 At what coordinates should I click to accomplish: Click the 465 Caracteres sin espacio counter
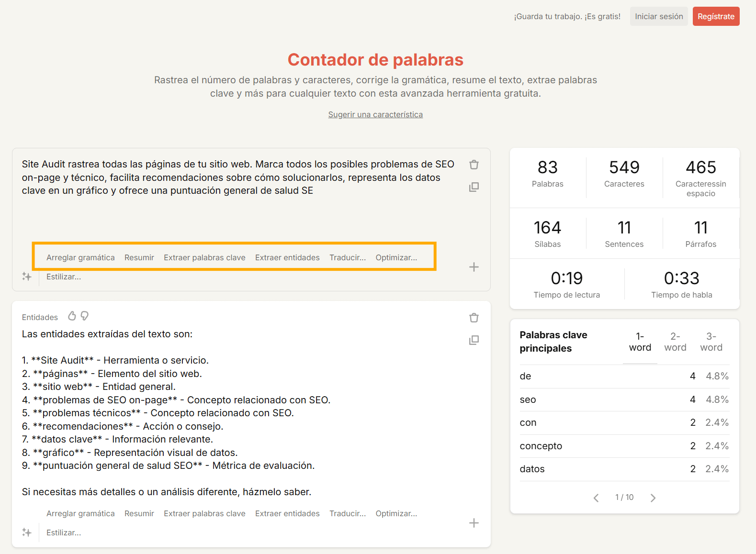click(x=701, y=177)
